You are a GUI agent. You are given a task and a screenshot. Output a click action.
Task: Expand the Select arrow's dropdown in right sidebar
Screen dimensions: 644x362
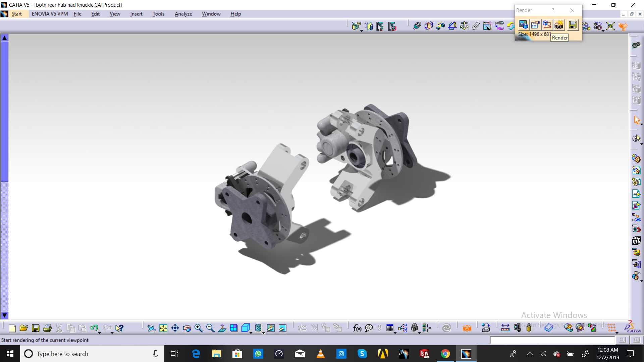641,124
